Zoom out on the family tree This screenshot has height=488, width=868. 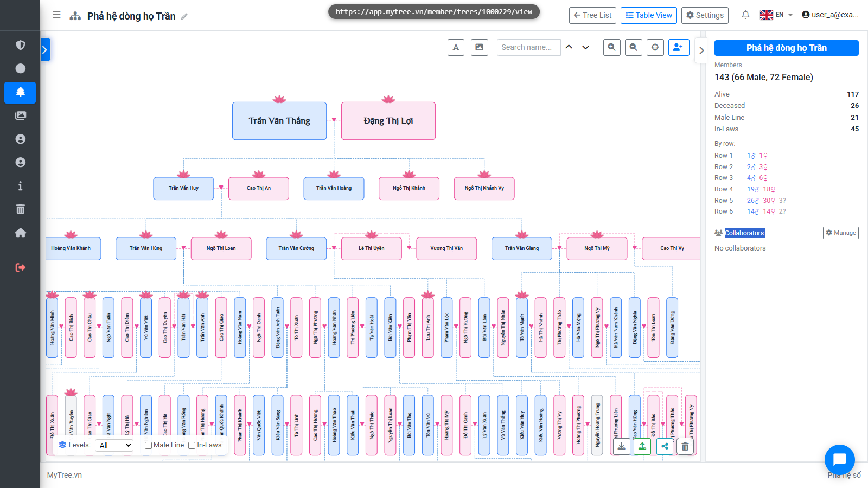click(634, 47)
